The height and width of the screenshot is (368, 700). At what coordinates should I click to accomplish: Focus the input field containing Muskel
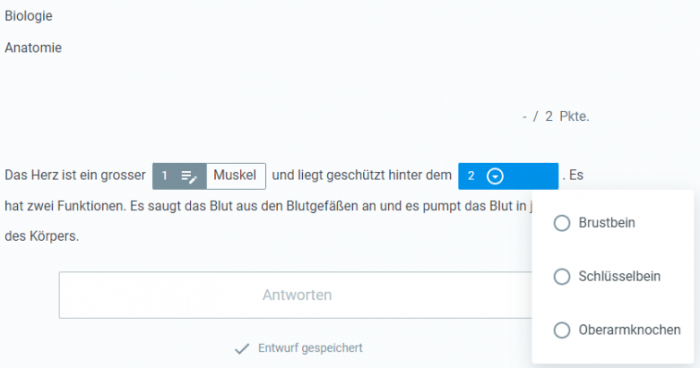236,176
